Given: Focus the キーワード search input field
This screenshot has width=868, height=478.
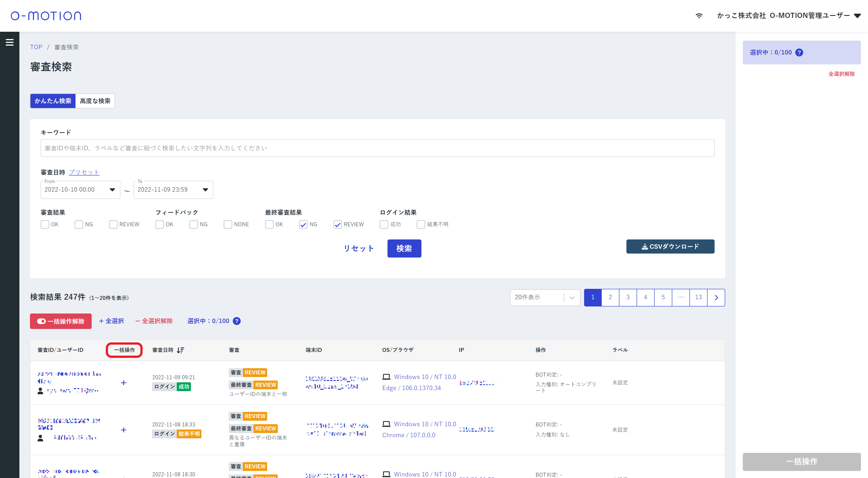Looking at the screenshot, I should [x=377, y=148].
